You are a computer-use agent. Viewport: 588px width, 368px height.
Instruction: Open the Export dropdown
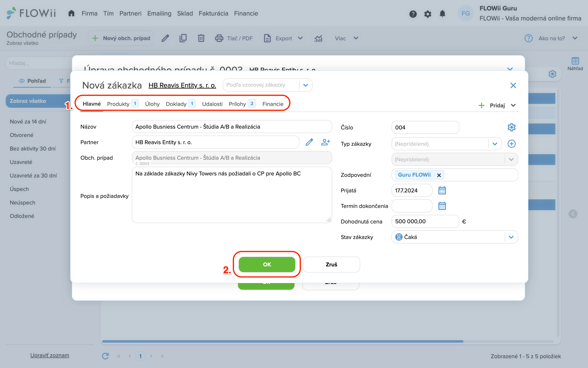click(x=283, y=38)
